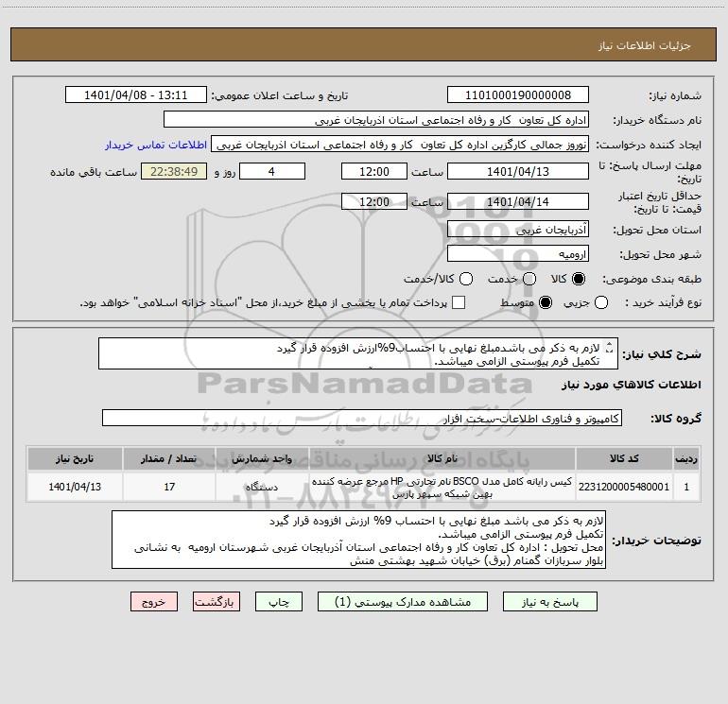This screenshot has width=728, height=704.
Task: Click the نام دستگاه خریدار field
Action: pos(376,120)
